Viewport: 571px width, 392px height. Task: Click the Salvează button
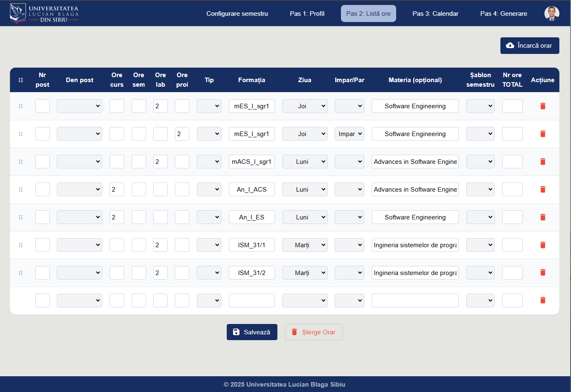(252, 332)
